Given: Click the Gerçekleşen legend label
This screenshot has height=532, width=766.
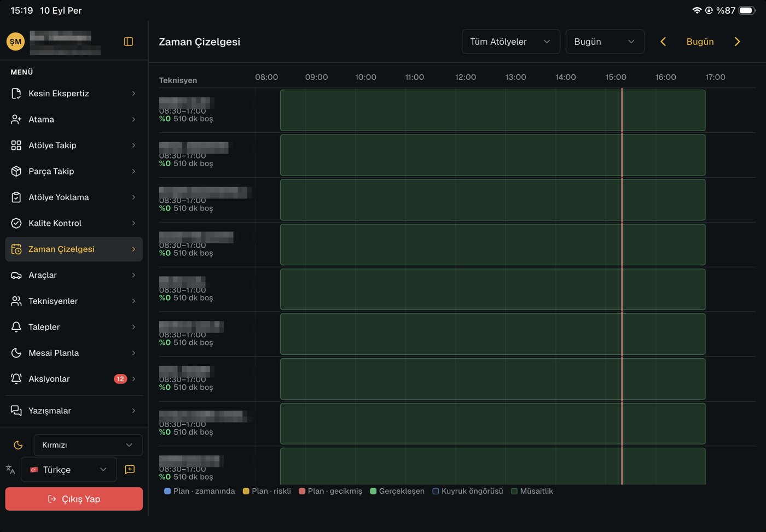Looking at the screenshot, I should [402, 491].
